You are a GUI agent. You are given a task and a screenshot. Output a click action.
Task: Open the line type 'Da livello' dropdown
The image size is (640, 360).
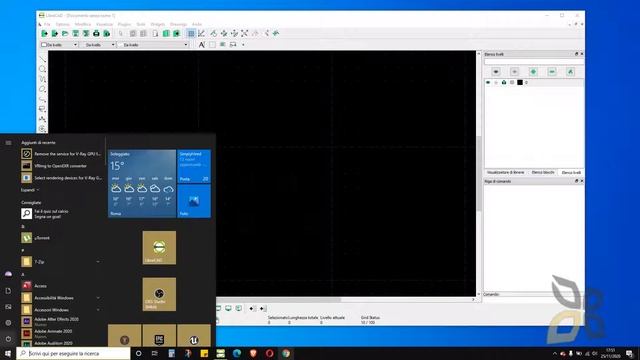click(153, 45)
